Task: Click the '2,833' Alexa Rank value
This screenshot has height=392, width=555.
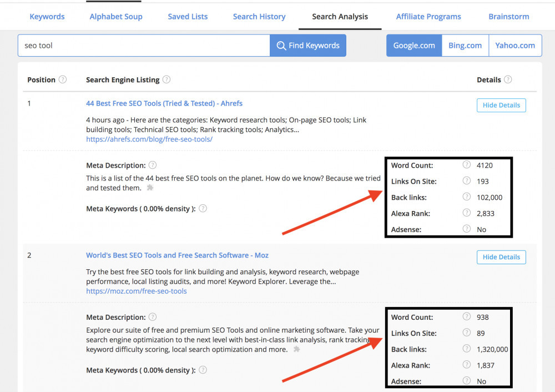Action: (485, 214)
